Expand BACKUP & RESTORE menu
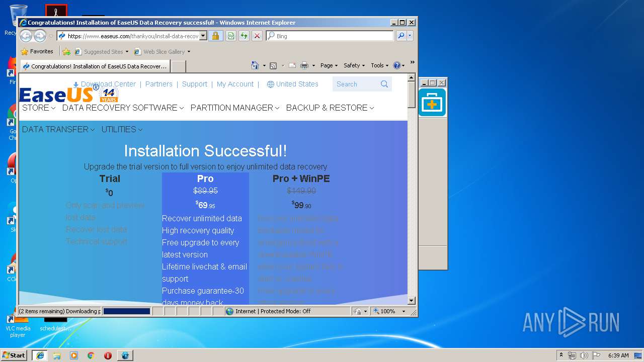 click(330, 108)
